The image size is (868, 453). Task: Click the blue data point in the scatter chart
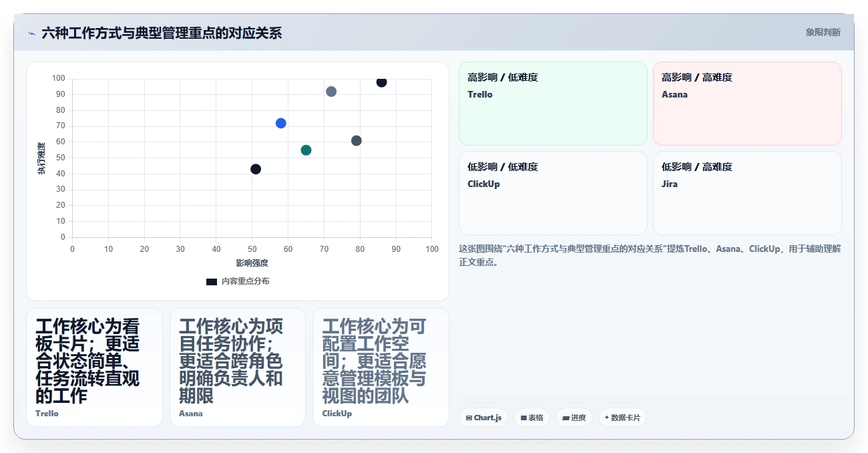[x=280, y=123]
